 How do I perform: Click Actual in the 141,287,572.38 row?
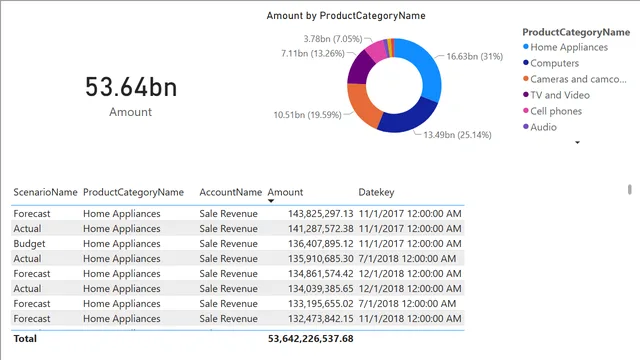coord(27,229)
